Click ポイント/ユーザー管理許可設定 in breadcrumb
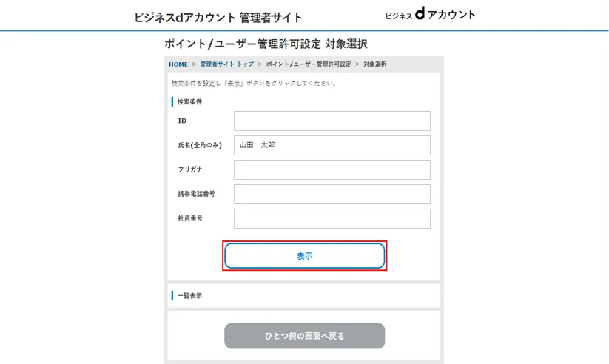Screen dimensions: 609x364 tap(309, 64)
